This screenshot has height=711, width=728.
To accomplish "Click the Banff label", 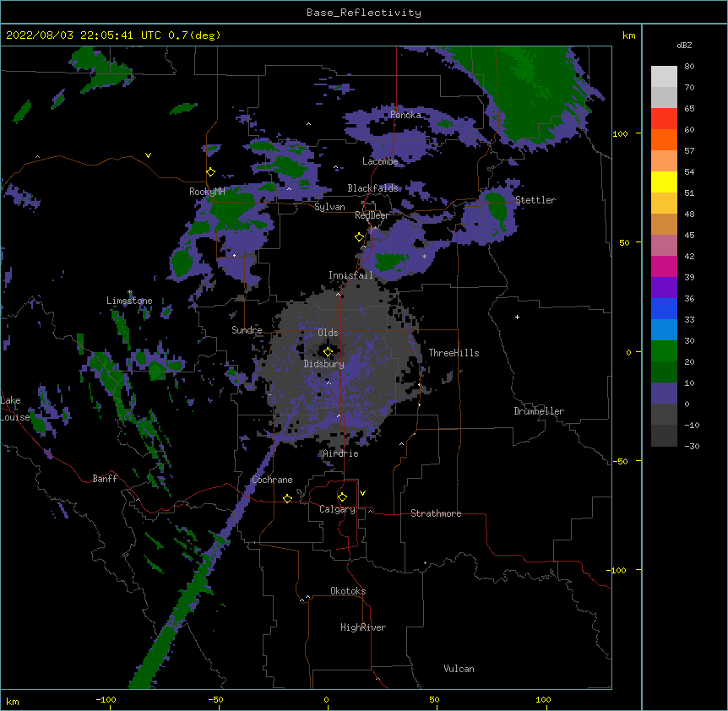I will pos(105,479).
